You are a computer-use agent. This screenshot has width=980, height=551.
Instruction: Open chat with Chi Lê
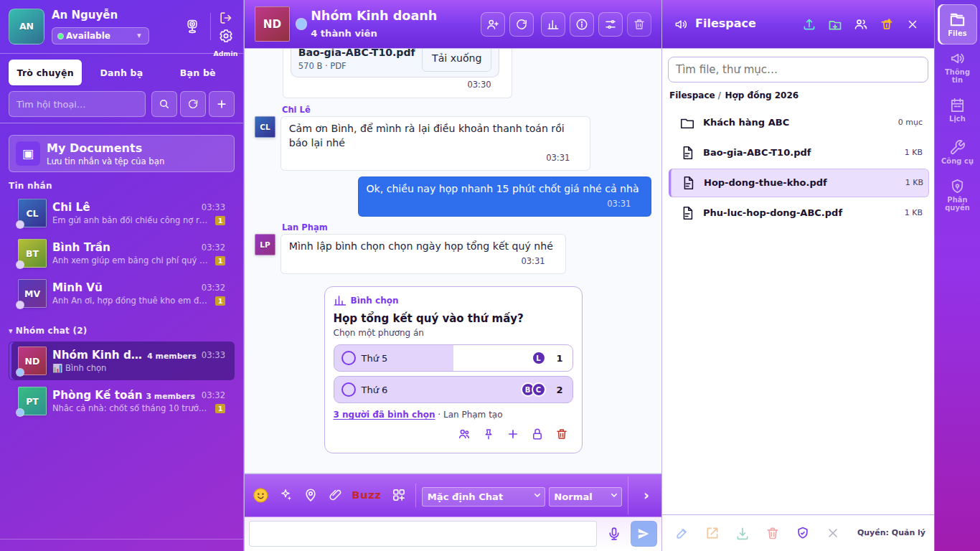tap(121, 212)
